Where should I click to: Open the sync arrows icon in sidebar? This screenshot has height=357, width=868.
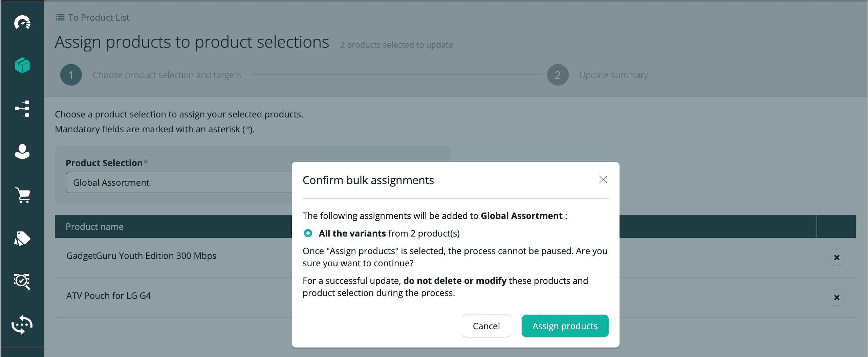pos(22,325)
